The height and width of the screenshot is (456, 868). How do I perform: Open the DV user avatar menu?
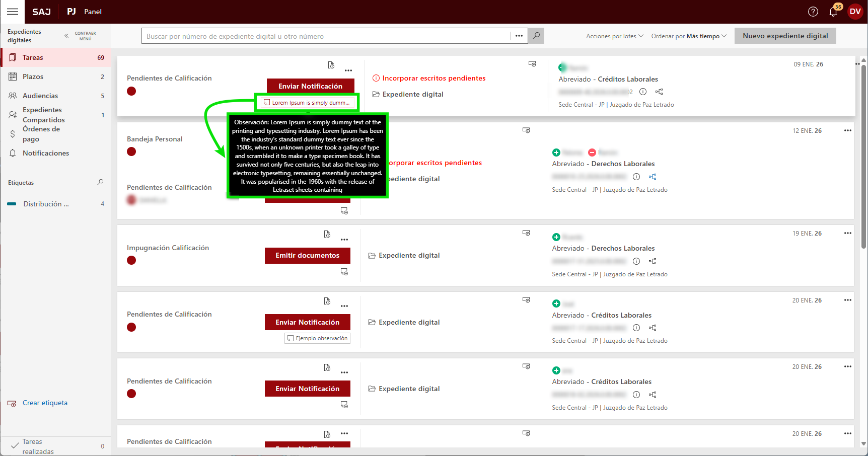[855, 12]
